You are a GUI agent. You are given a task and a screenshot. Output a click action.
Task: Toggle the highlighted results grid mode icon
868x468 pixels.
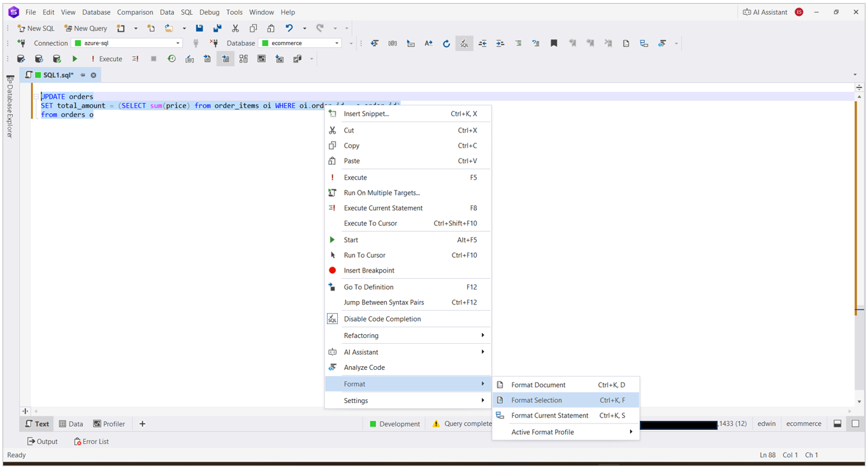[x=226, y=59]
